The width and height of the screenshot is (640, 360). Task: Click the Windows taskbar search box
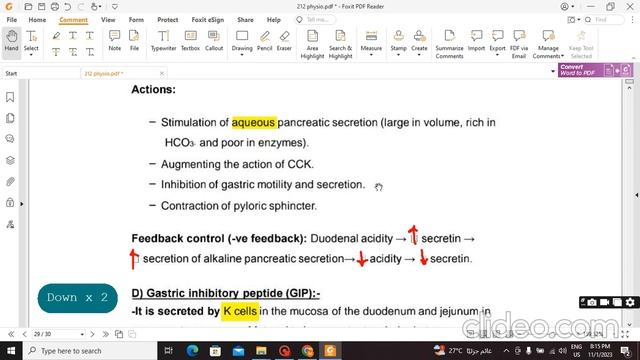click(90, 351)
